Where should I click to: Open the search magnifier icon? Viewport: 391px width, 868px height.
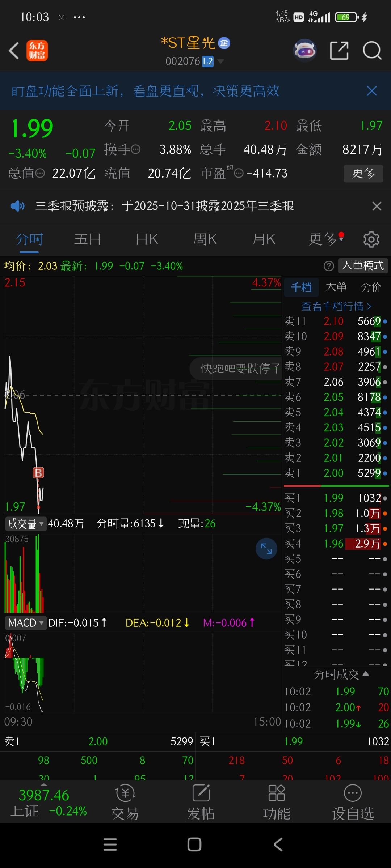tap(372, 50)
